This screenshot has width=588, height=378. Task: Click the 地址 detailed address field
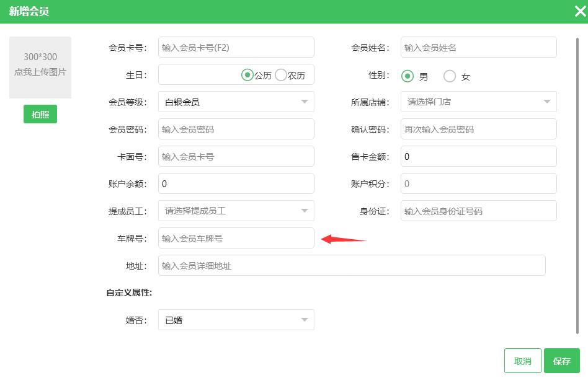[x=352, y=265]
